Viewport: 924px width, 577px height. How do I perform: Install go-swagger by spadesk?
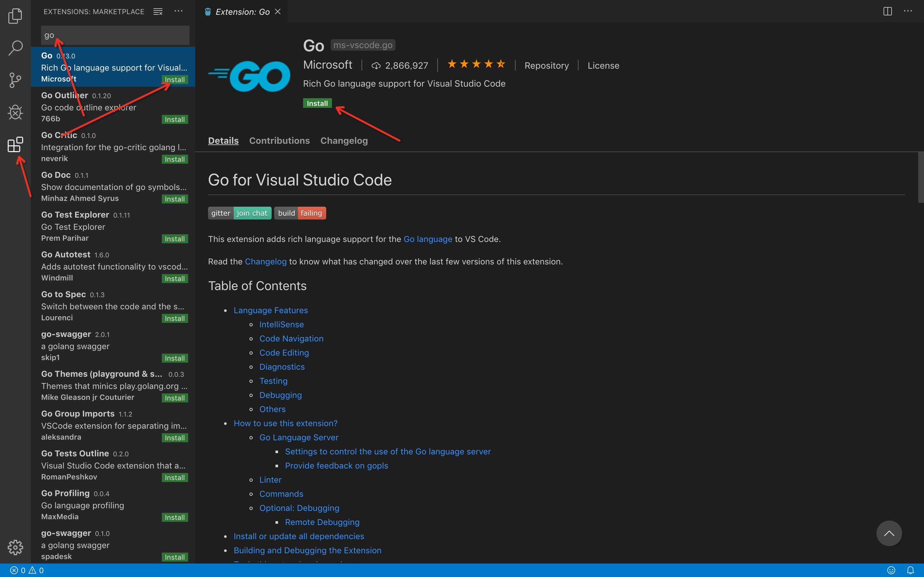tap(175, 557)
